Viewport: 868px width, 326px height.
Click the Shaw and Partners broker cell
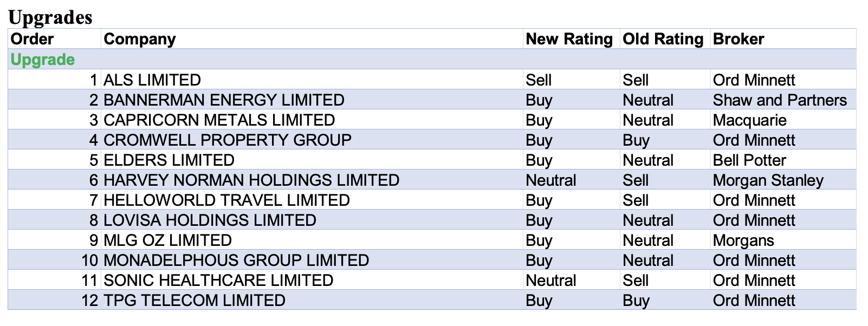pos(780,100)
